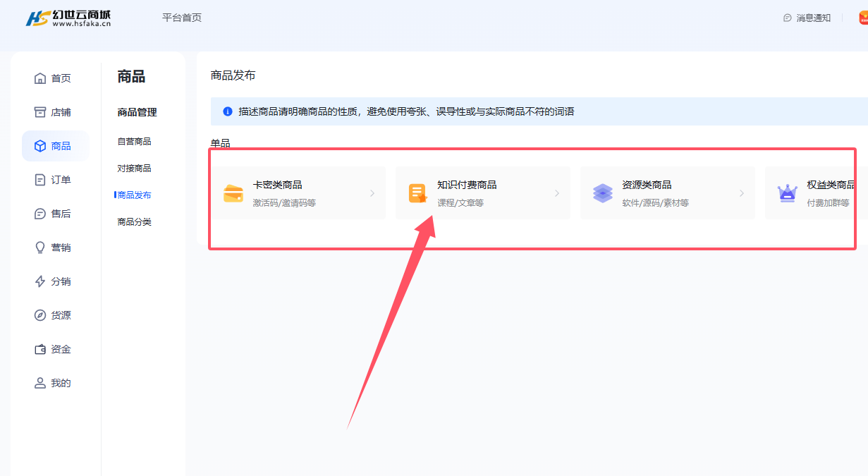868x476 pixels.
Task: Click the 卡密类商品 card icon
Action: point(233,193)
